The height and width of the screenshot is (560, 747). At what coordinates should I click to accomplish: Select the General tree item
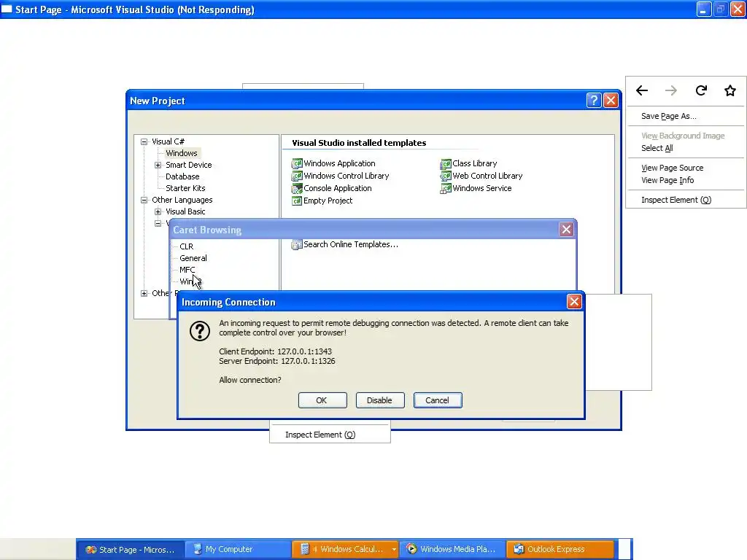[193, 258]
